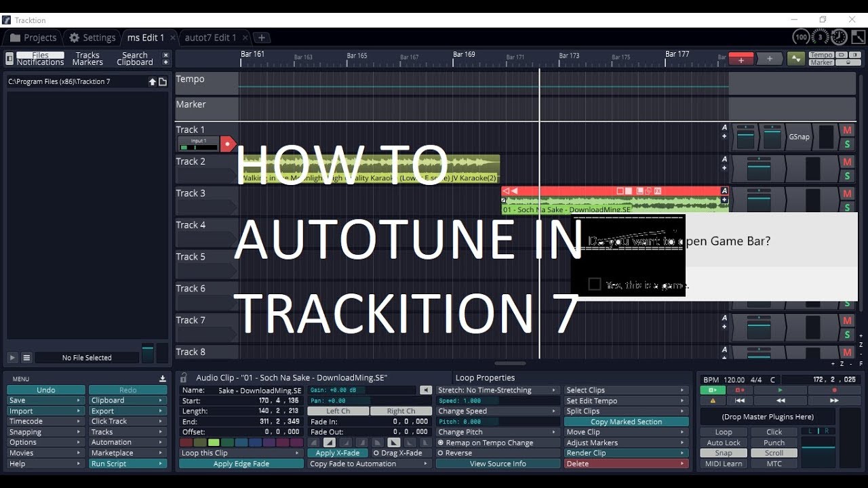Screen dimensions: 868x488
Task: Solo Track 1 with the S button
Action: 847,144
